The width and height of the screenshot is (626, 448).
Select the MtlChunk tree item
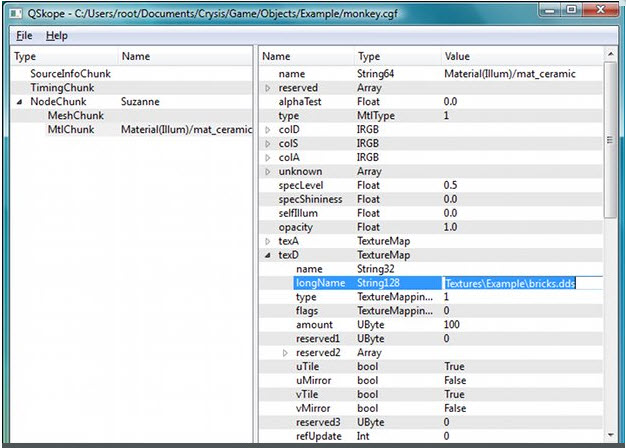72,130
